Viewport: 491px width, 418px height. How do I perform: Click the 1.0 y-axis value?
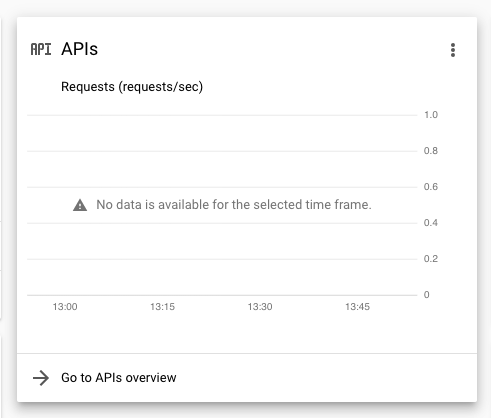431,115
